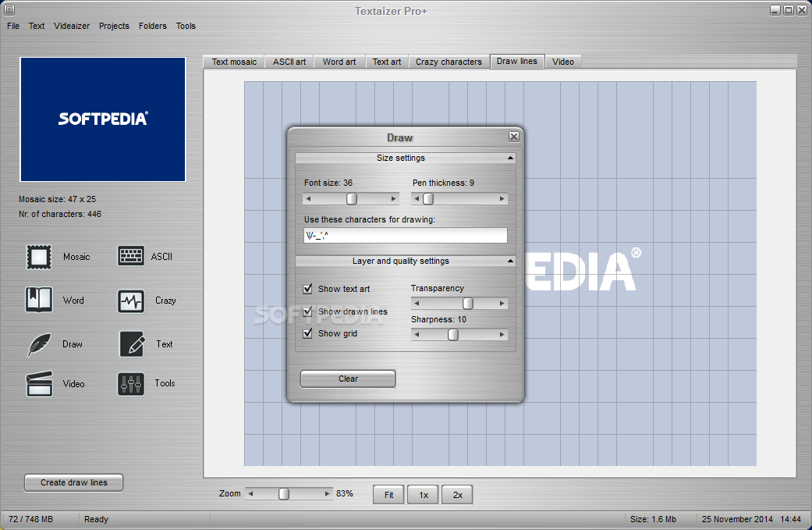This screenshot has height=530, width=812.
Task: Switch to the Word art tab
Action: tap(339, 62)
